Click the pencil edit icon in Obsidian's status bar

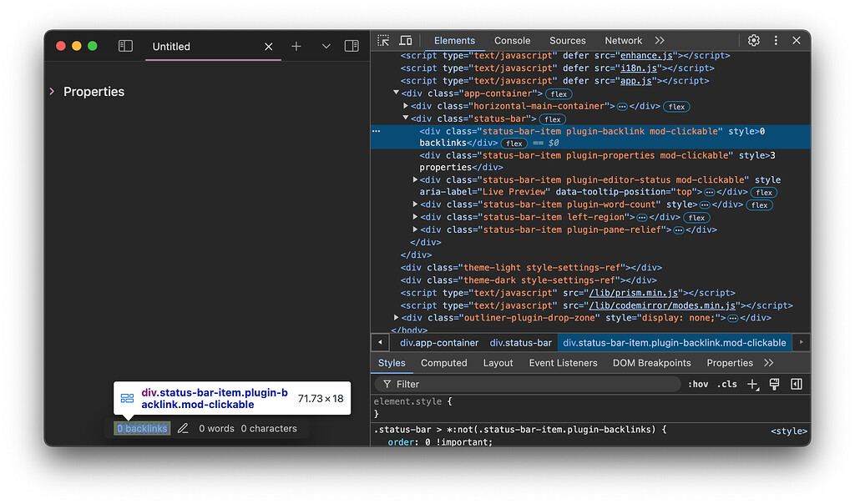184,428
